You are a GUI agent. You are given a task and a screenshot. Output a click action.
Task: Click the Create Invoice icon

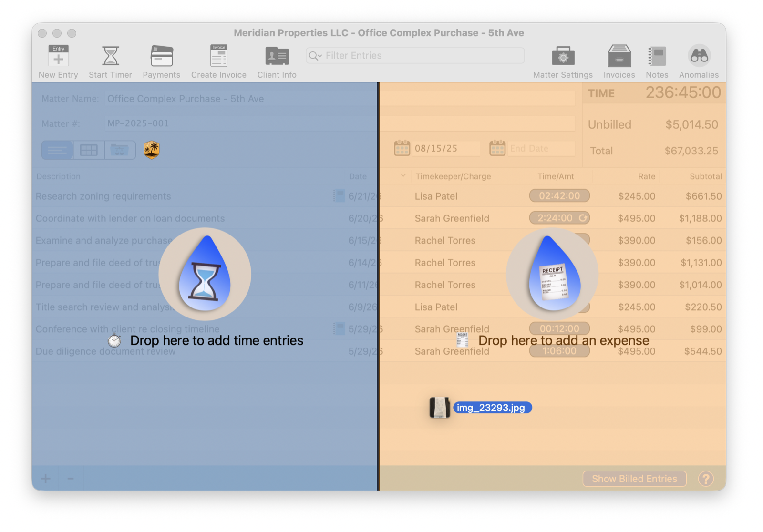click(219, 56)
